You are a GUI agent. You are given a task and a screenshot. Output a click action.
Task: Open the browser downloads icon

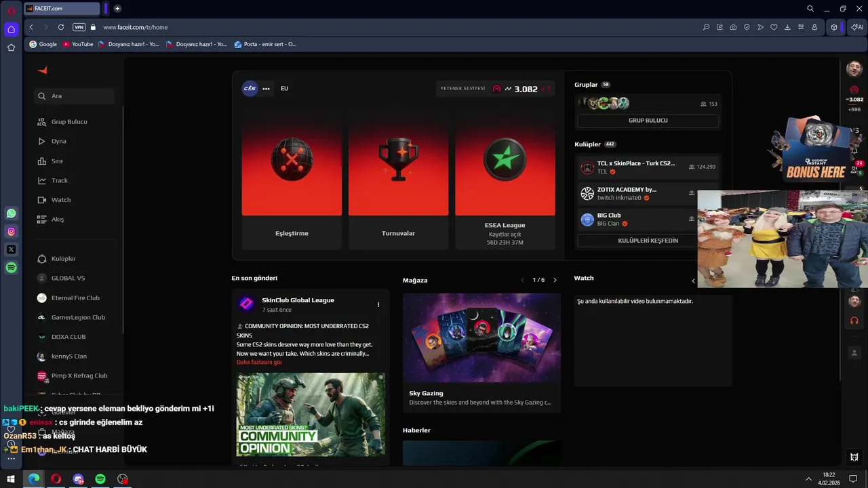click(787, 27)
